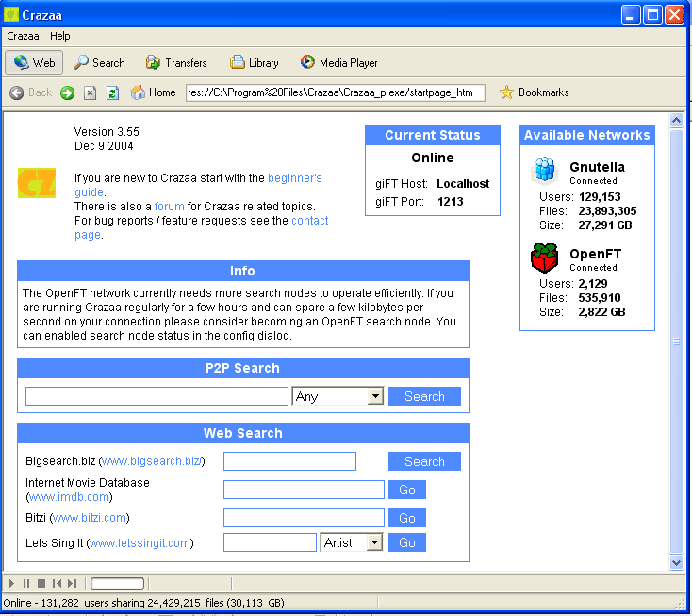Click Go button for Internet Movie Database
This screenshot has height=616, width=692.
point(407,490)
